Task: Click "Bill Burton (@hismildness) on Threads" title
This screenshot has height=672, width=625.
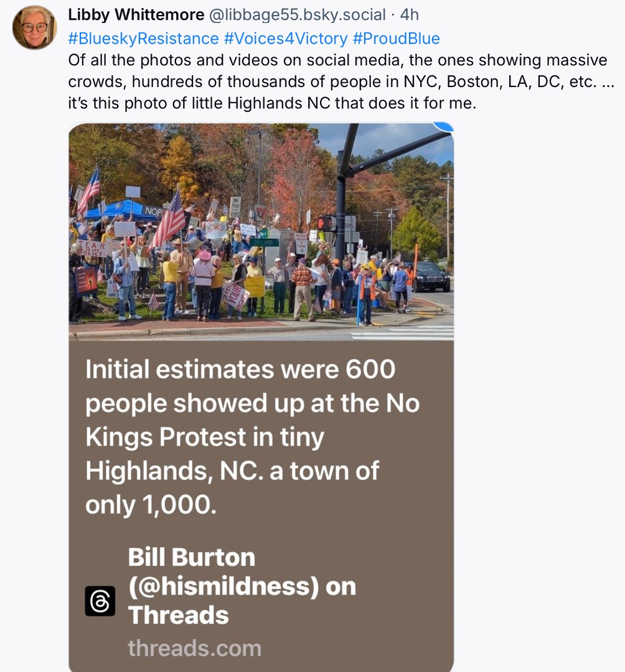Action: 242,586
